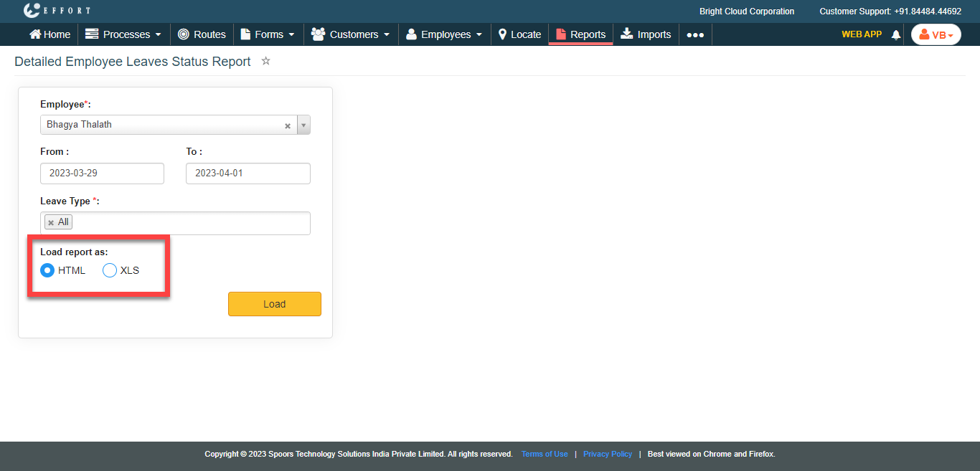Click the To date field
980x471 pixels.
[x=248, y=173]
